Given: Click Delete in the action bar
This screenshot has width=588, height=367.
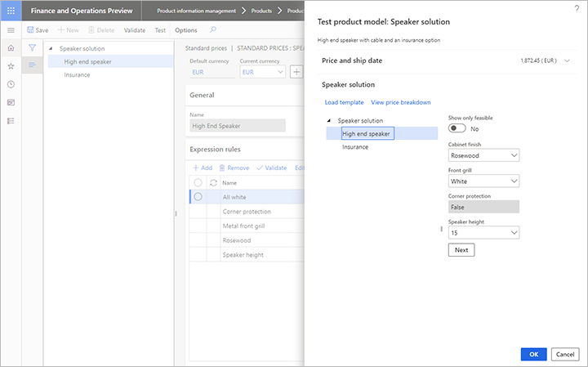Looking at the screenshot, I should [x=101, y=30].
